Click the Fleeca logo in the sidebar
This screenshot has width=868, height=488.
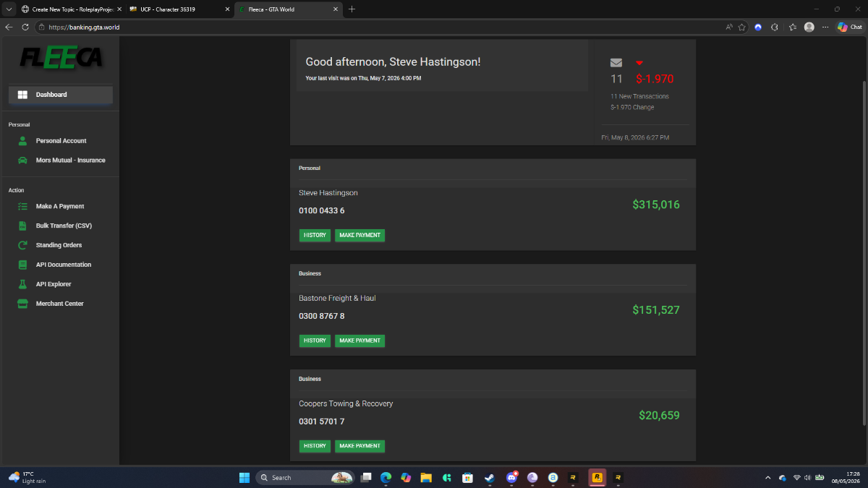point(60,57)
